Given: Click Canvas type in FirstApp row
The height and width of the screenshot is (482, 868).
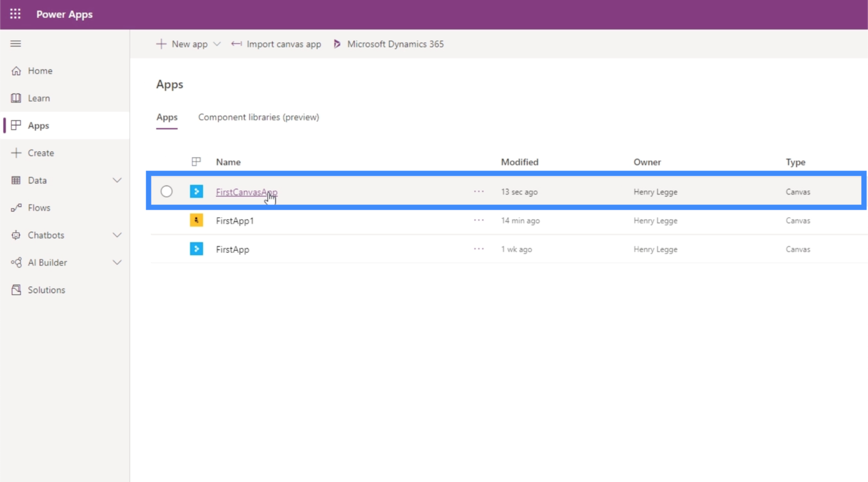Looking at the screenshot, I should tap(798, 249).
